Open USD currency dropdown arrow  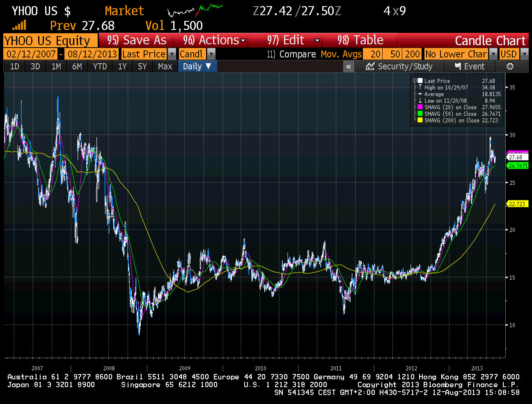pyautogui.click(x=524, y=54)
